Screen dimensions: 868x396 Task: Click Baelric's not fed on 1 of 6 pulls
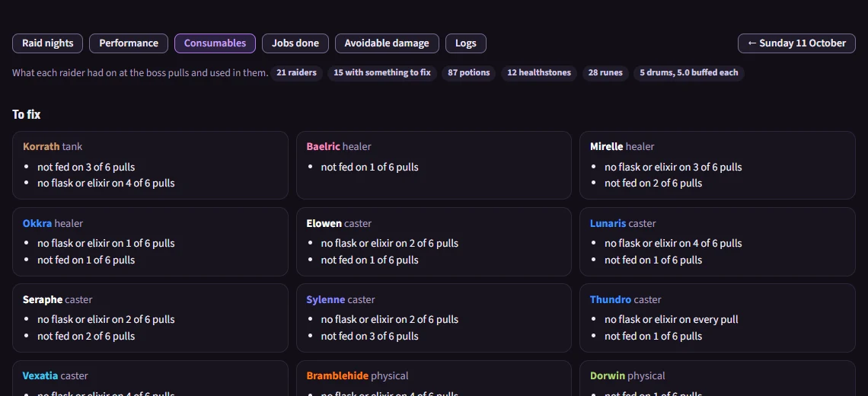pos(370,168)
